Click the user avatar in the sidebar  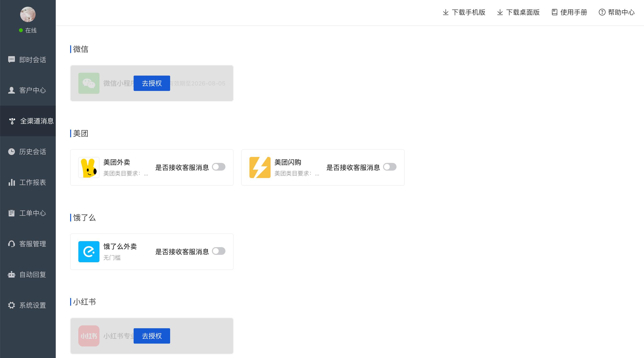[x=28, y=14]
